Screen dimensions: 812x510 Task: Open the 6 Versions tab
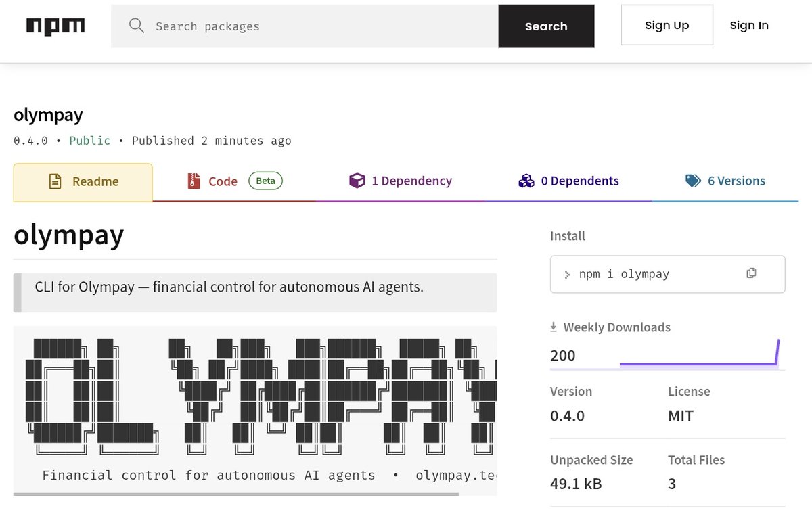click(725, 181)
